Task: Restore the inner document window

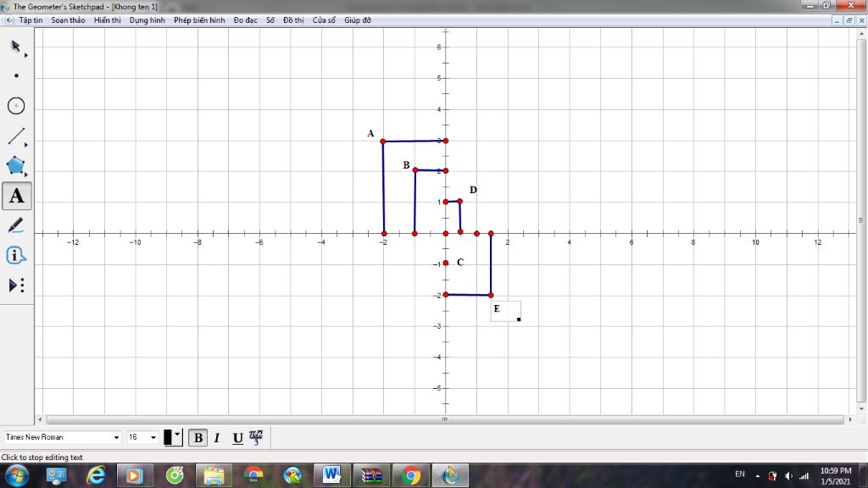Action: click(x=849, y=20)
